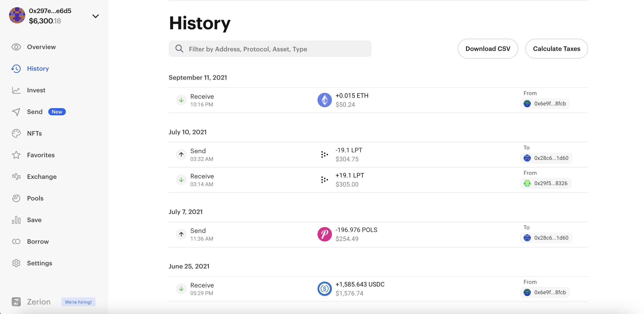Open sender 0x6e9f...8fcb on September 11

pos(545,104)
